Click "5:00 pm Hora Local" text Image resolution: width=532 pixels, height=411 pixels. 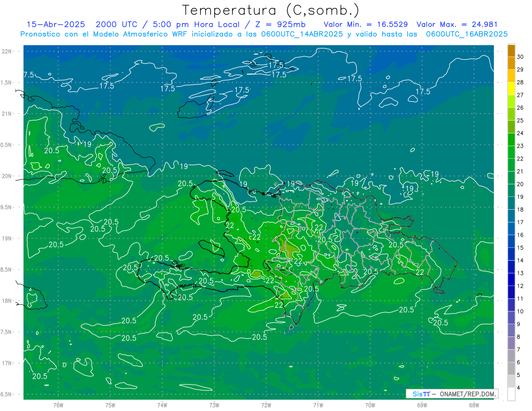coord(196,24)
